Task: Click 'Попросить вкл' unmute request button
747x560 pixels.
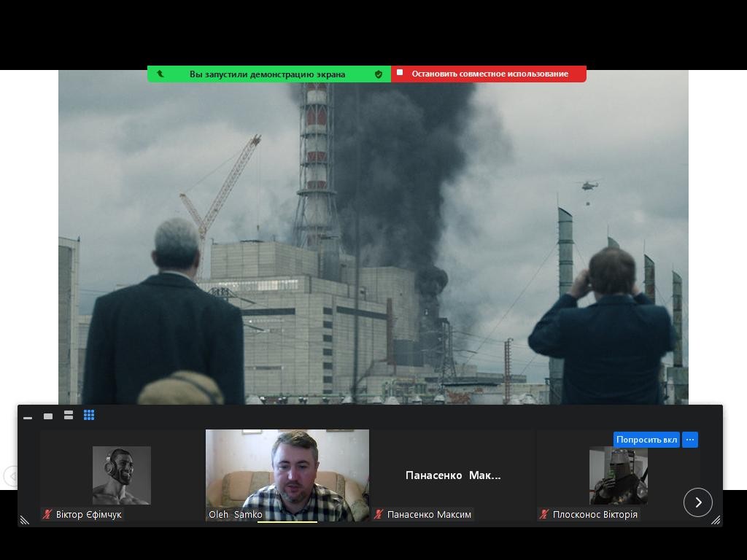Action: coord(646,440)
